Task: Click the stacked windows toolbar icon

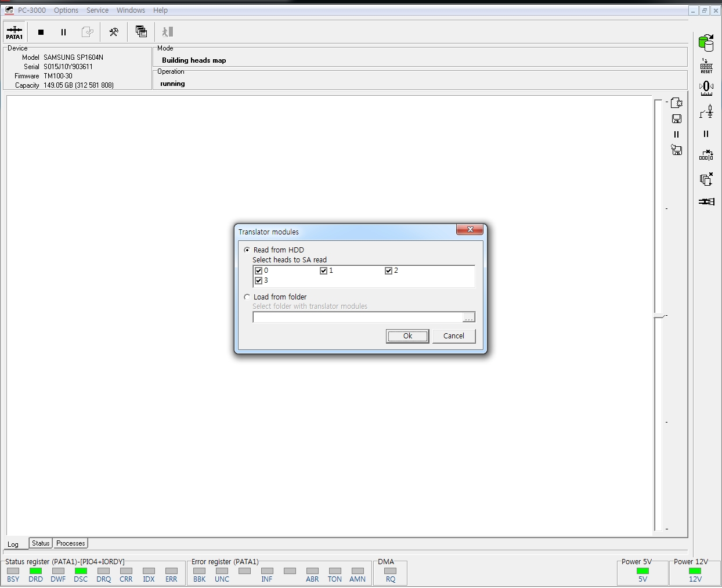Action: click(141, 32)
